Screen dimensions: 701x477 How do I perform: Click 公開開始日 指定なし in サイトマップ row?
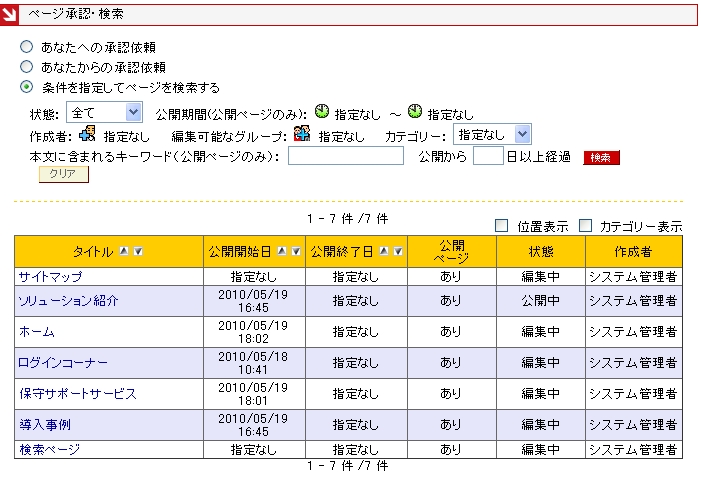[253, 277]
